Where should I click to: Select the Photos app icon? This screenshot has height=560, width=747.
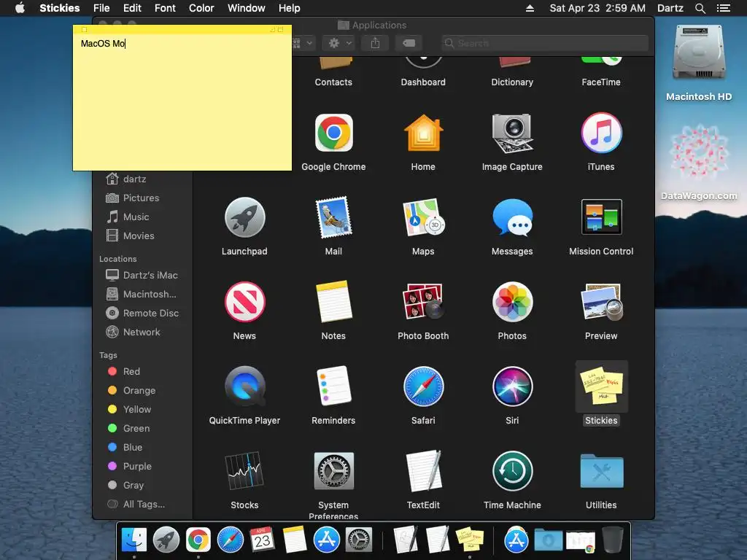tap(512, 302)
